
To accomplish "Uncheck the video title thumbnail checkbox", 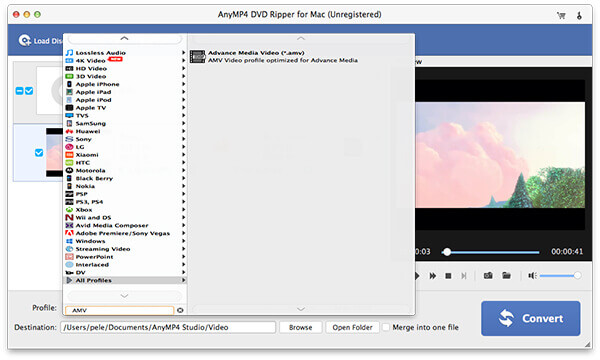I will pyautogui.click(x=39, y=153).
